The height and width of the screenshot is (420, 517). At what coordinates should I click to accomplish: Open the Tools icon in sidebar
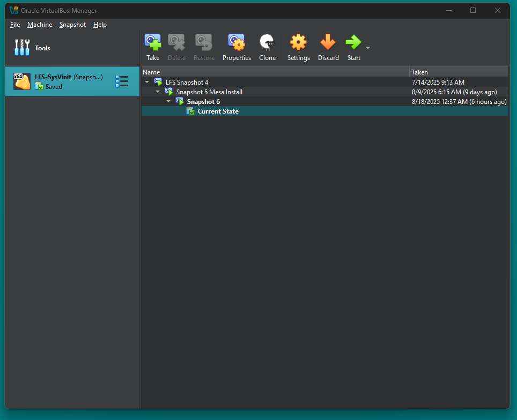tap(22, 48)
